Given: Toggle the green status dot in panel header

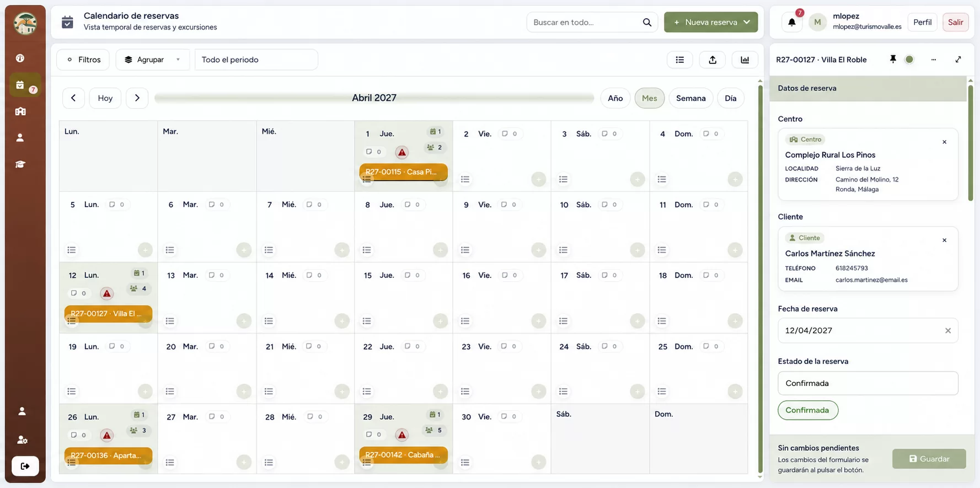Looking at the screenshot, I should [x=909, y=60].
